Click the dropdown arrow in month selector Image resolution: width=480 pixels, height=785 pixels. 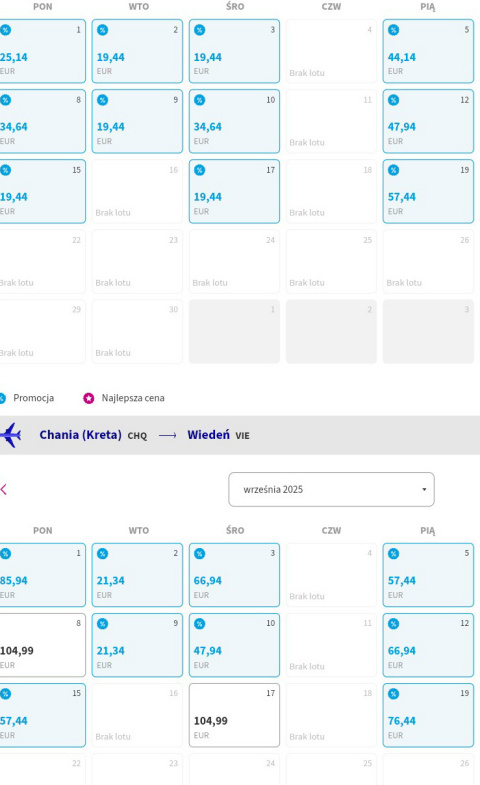(424, 490)
